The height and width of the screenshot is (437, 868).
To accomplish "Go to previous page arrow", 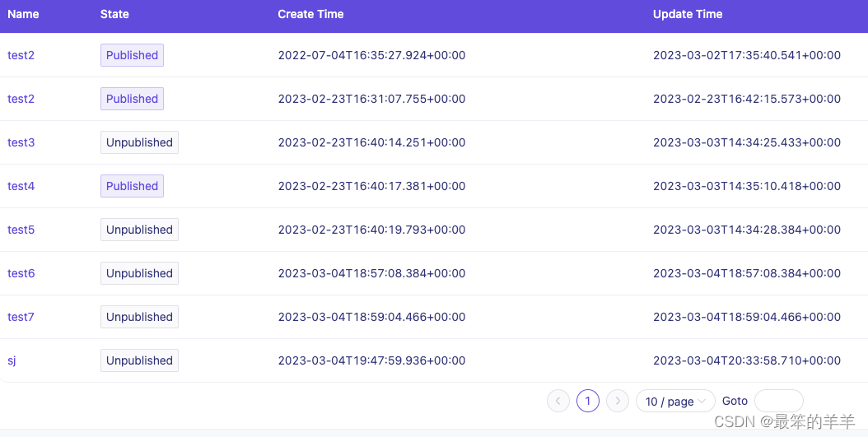I will click(x=558, y=401).
